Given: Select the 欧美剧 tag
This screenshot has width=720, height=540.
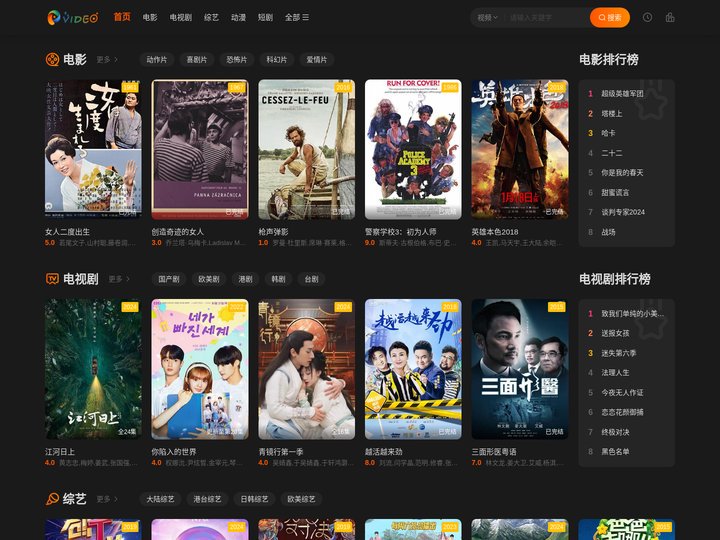Looking at the screenshot, I should (209, 279).
